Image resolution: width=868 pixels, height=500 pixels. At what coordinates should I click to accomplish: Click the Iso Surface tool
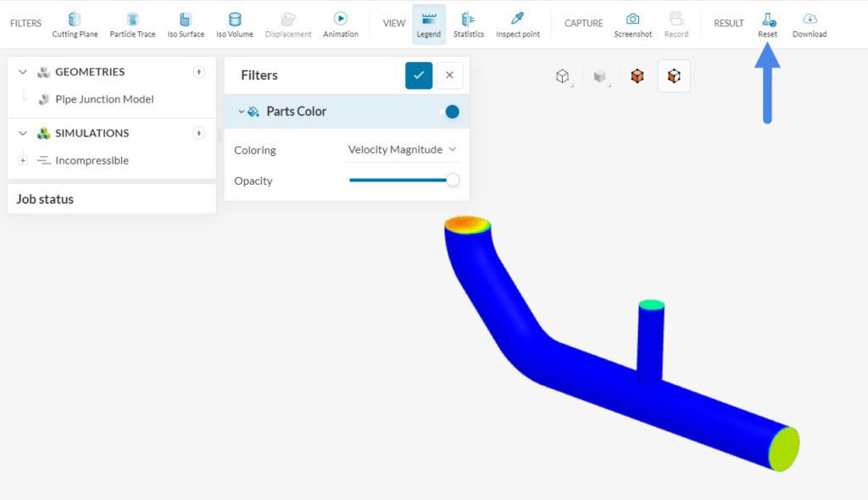click(185, 24)
